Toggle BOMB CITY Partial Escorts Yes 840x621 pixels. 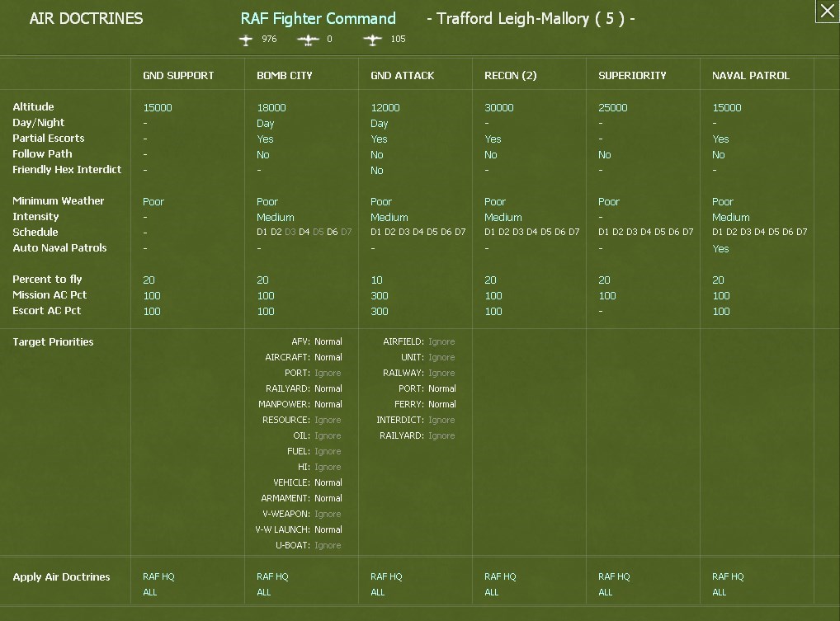click(265, 139)
